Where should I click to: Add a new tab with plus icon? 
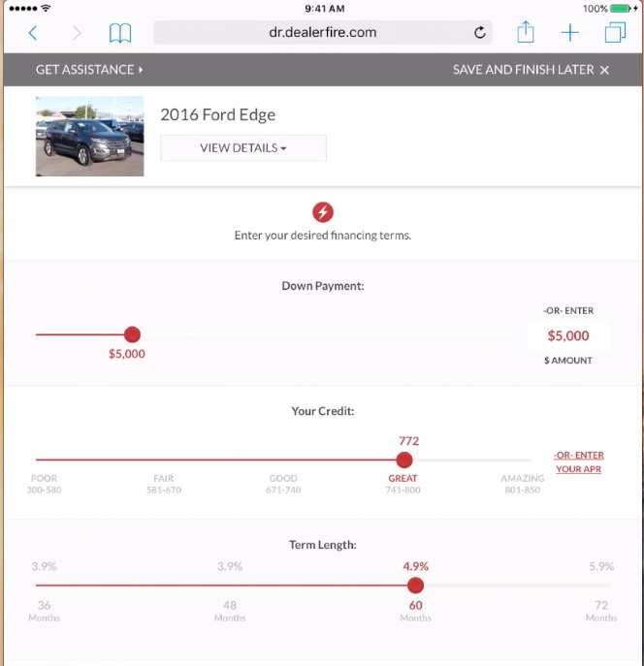click(x=569, y=33)
